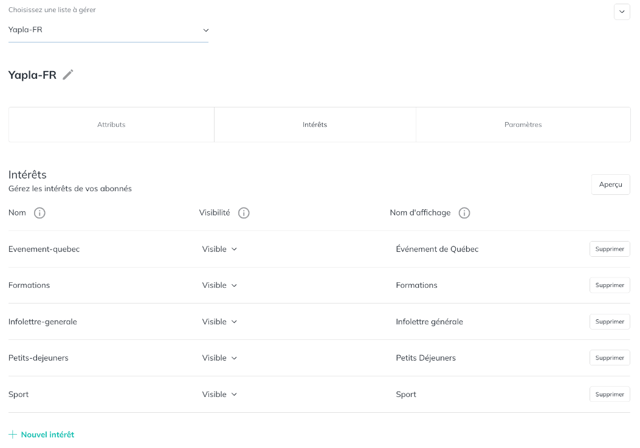The width and height of the screenshot is (640, 448).
Task: Select the Petits-dejeuners interest name
Action: click(38, 358)
